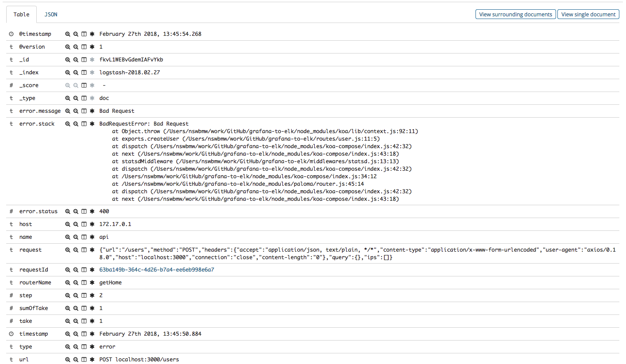Filter out value of routerName field

click(x=76, y=283)
